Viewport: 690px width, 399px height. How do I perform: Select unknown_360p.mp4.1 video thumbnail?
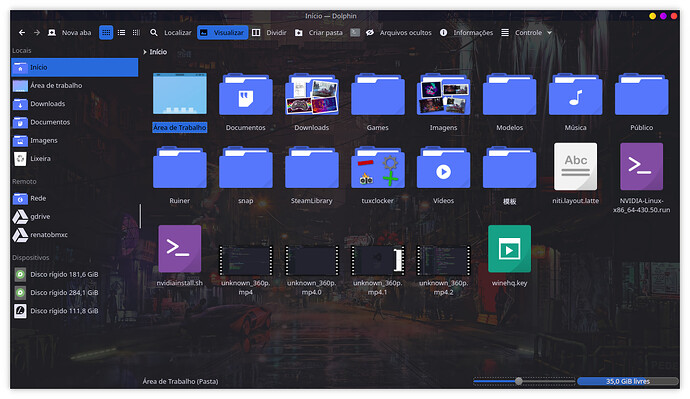click(378, 260)
